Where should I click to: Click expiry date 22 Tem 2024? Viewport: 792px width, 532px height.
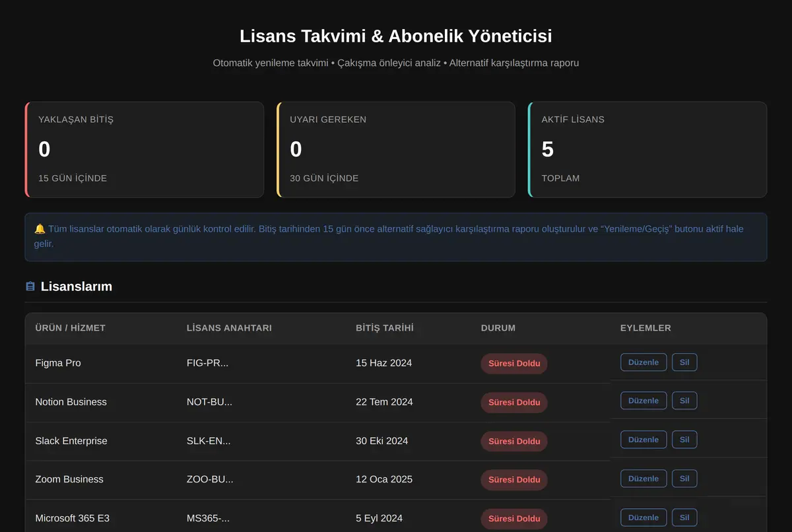pyautogui.click(x=384, y=402)
